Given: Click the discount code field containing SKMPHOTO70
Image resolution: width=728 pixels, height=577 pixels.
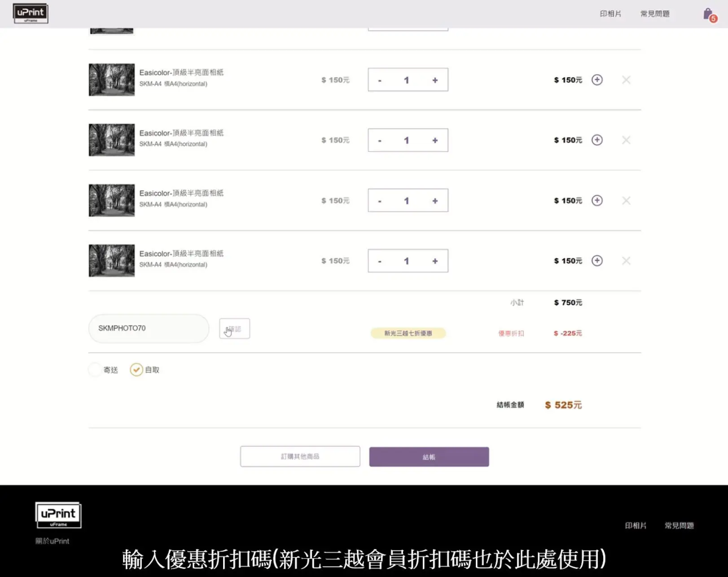Looking at the screenshot, I should click(149, 328).
